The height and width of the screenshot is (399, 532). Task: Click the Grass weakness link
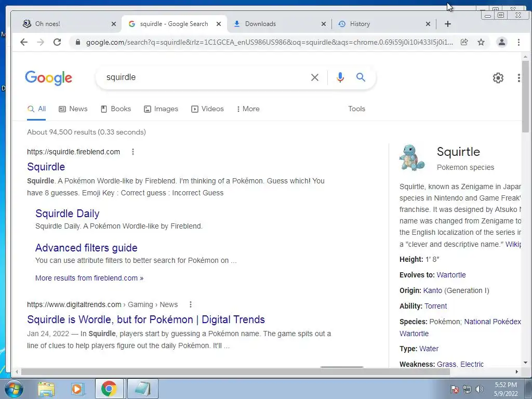point(446,364)
